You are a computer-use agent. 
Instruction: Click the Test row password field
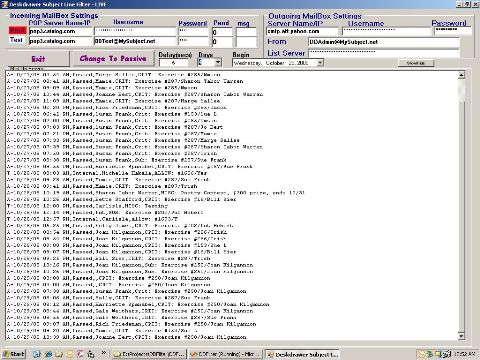(x=193, y=41)
